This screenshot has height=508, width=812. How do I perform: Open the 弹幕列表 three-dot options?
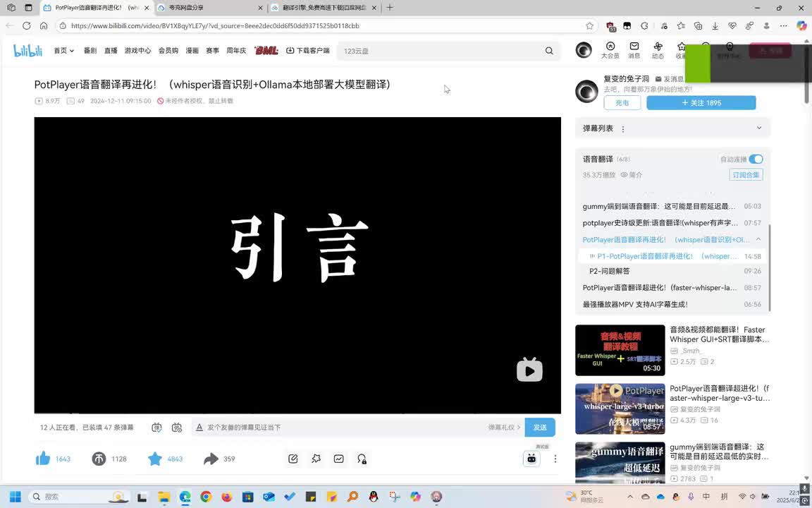pyautogui.click(x=623, y=128)
